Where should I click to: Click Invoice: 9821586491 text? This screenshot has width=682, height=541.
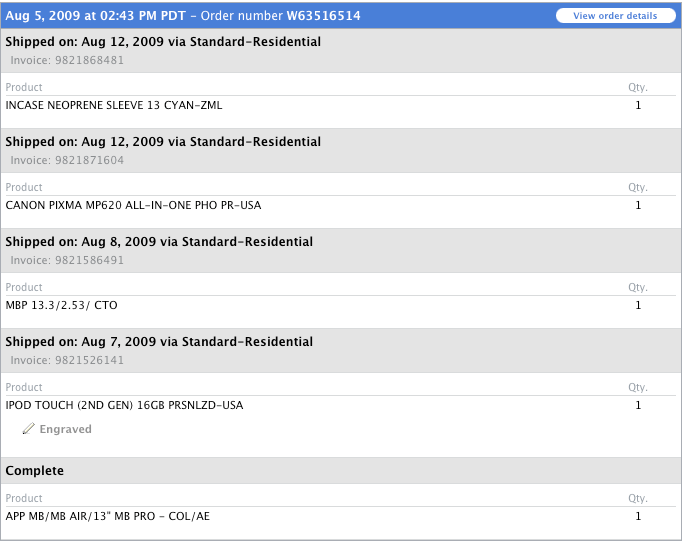pyautogui.click(x=67, y=260)
